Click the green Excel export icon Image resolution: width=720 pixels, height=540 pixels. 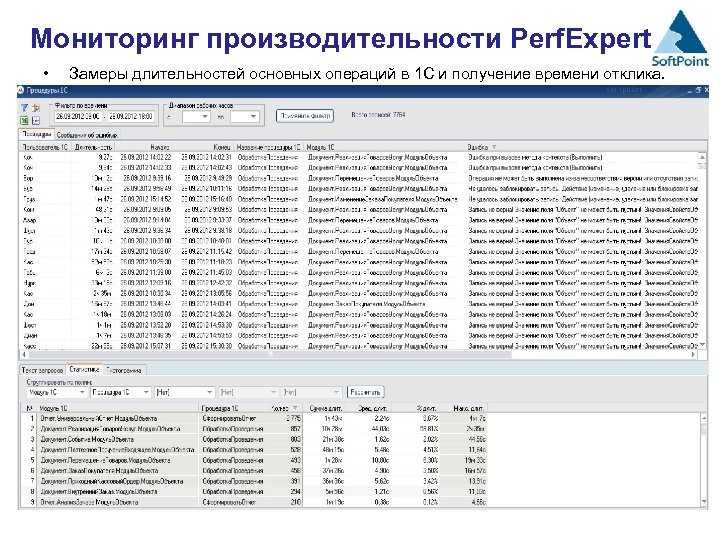click(x=24, y=120)
